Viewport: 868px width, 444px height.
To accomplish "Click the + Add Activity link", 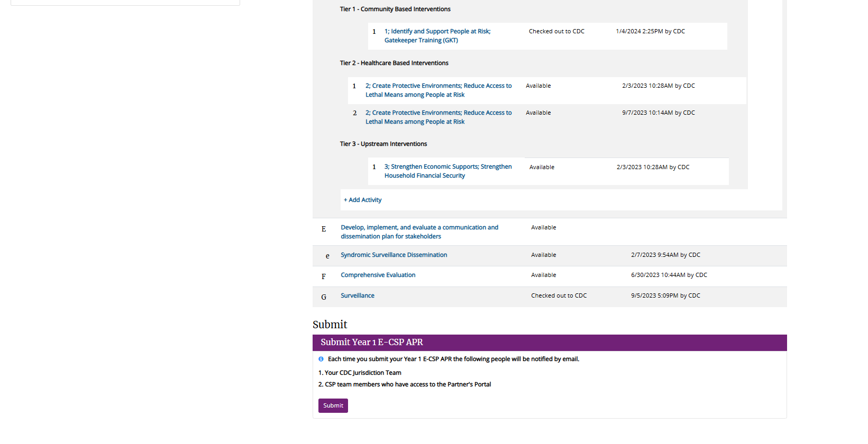I will (x=362, y=200).
